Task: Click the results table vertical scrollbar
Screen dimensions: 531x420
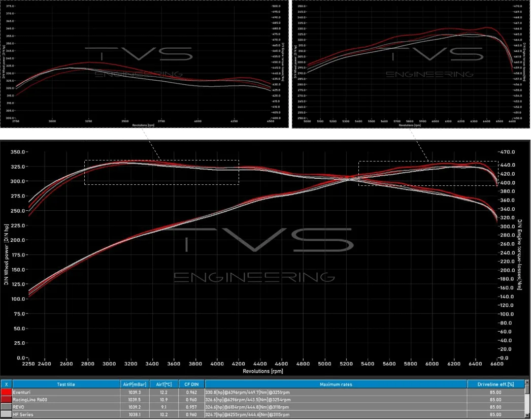Action: (527, 399)
